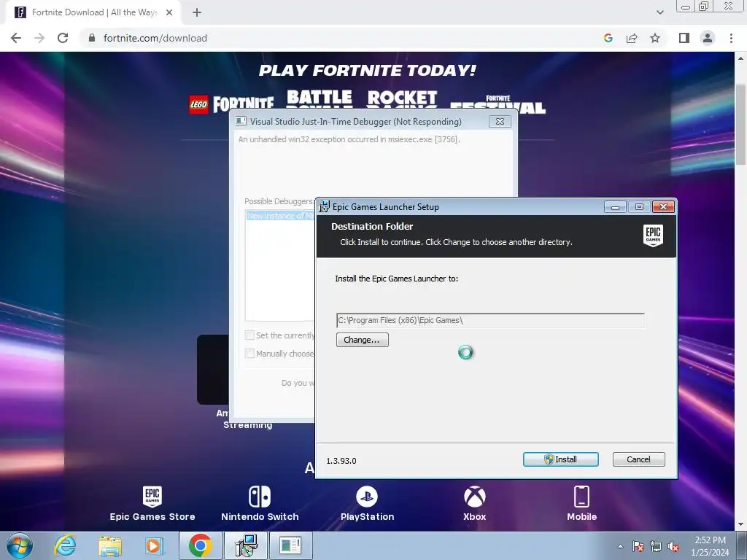Click the network tray icon

[656, 546]
